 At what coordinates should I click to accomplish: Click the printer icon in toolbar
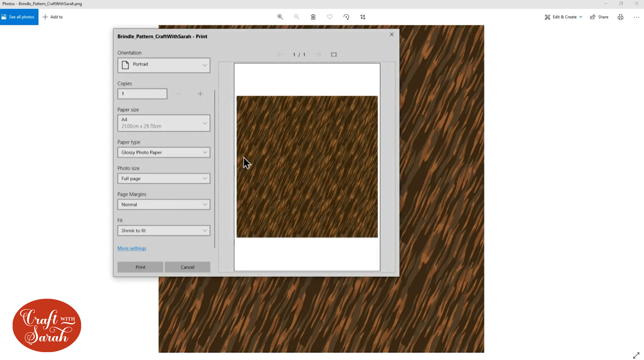click(x=620, y=17)
